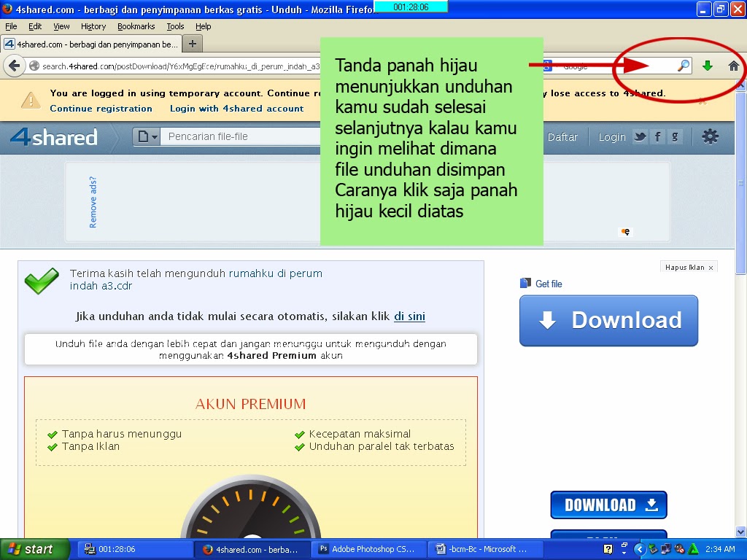Click the Login link in the 4shared header
Viewport: 747px width, 560px height.
pyautogui.click(x=612, y=137)
